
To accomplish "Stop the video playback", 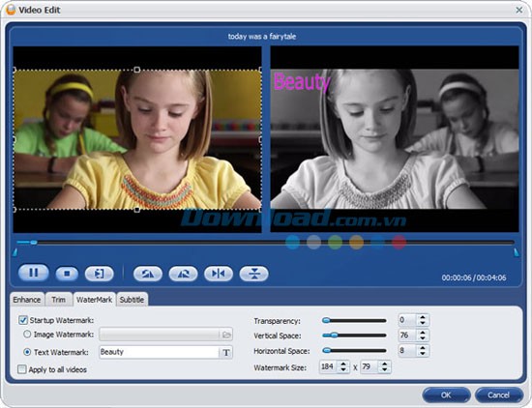I will pos(67,274).
